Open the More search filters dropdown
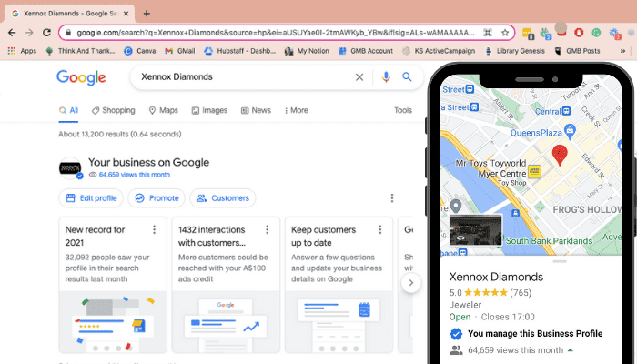The width and height of the screenshot is (637, 364). coord(294,110)
